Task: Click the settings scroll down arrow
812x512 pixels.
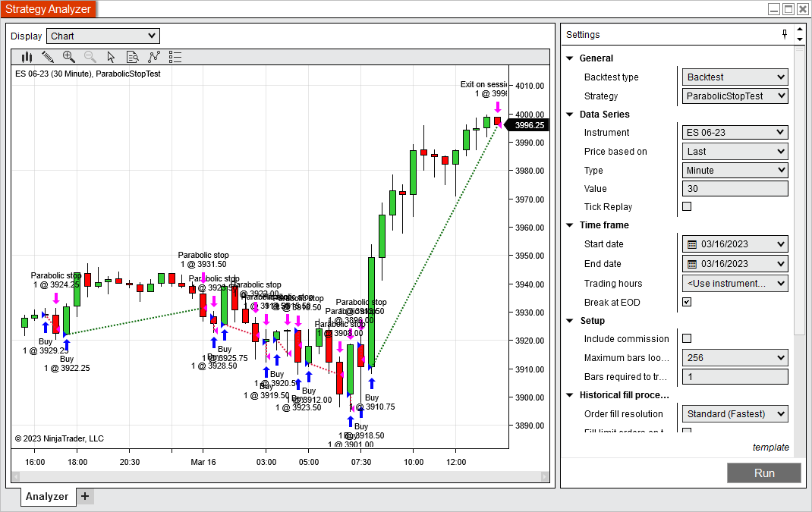Action: point(800,39)
